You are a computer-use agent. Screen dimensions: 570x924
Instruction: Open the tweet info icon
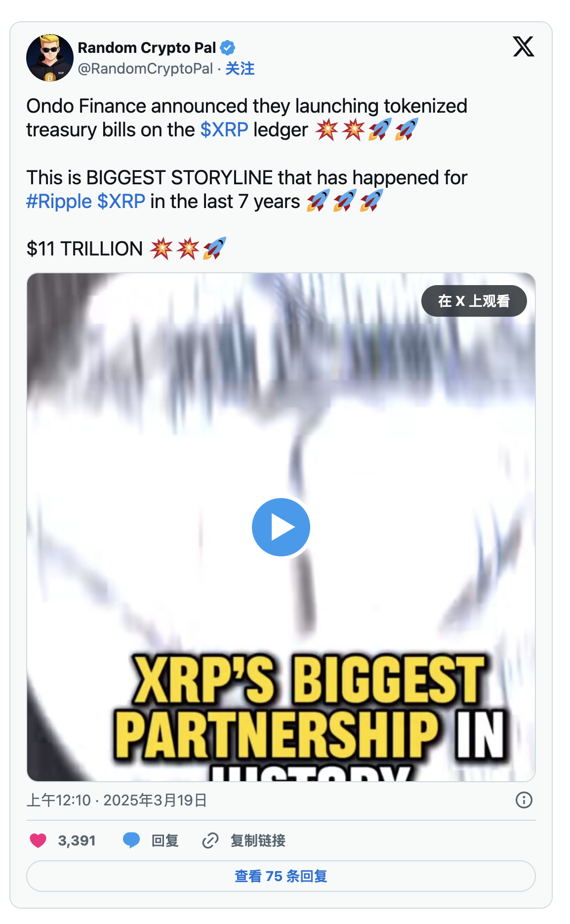tap(524, 800)
